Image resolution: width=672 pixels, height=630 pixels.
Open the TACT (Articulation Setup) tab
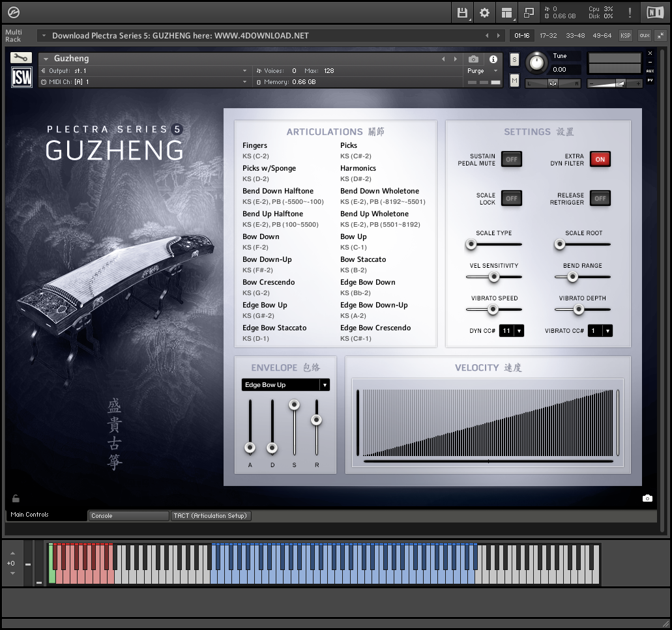[210, 515]
